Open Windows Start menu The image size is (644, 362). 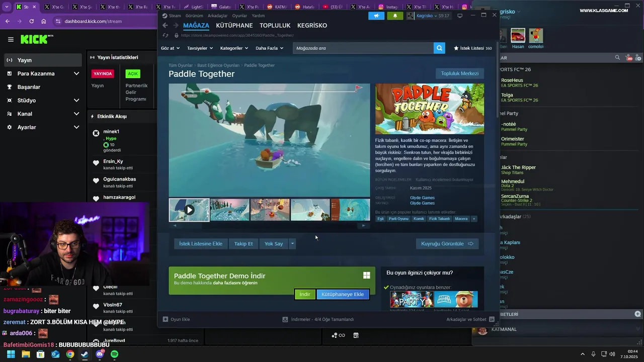point(11,354)
